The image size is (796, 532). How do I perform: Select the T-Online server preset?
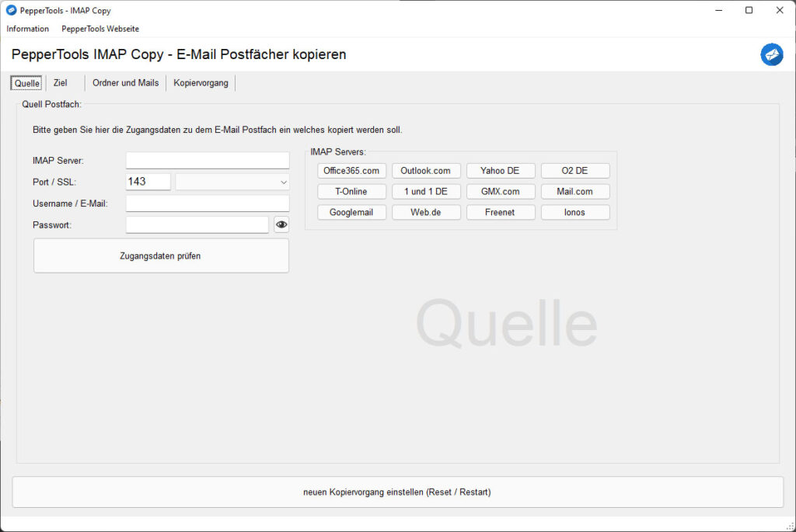click(x=351, y=191)
